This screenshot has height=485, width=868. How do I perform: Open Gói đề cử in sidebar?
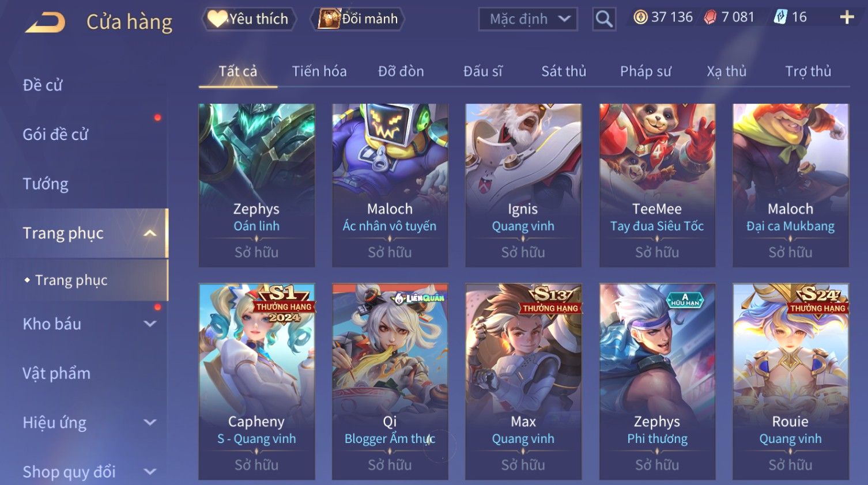click(x=55, y=134)
